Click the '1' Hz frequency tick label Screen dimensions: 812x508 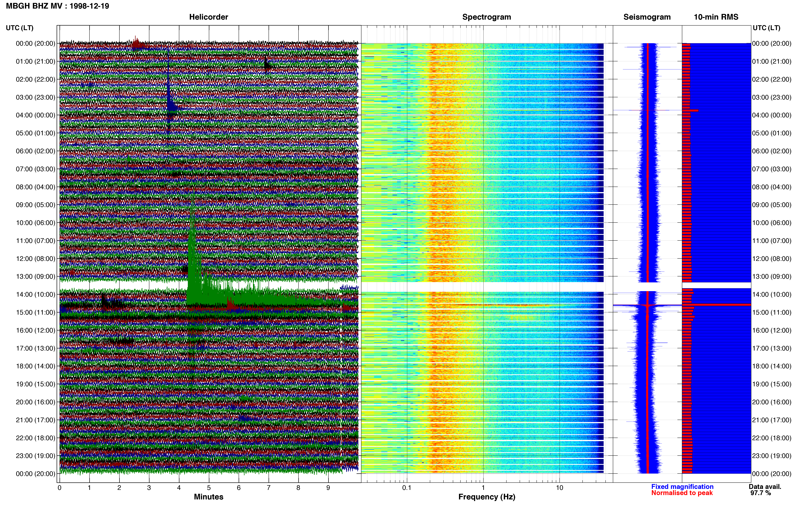coord(483,487)
